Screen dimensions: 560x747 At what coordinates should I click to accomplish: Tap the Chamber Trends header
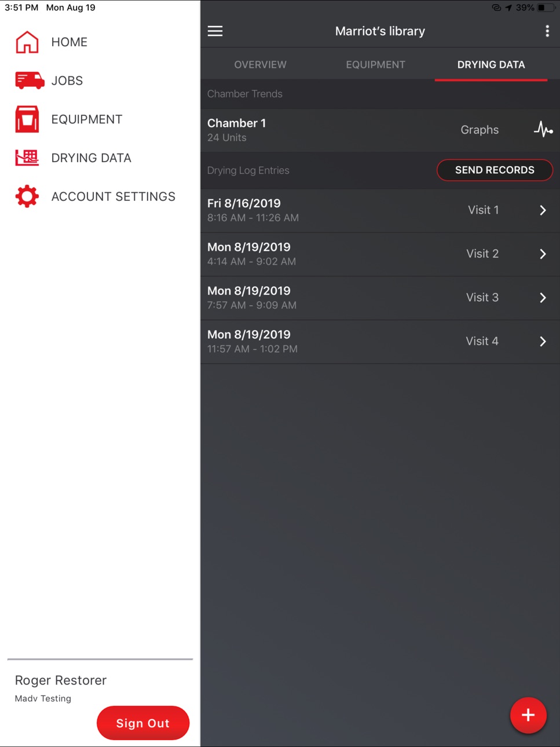point(245,94)
